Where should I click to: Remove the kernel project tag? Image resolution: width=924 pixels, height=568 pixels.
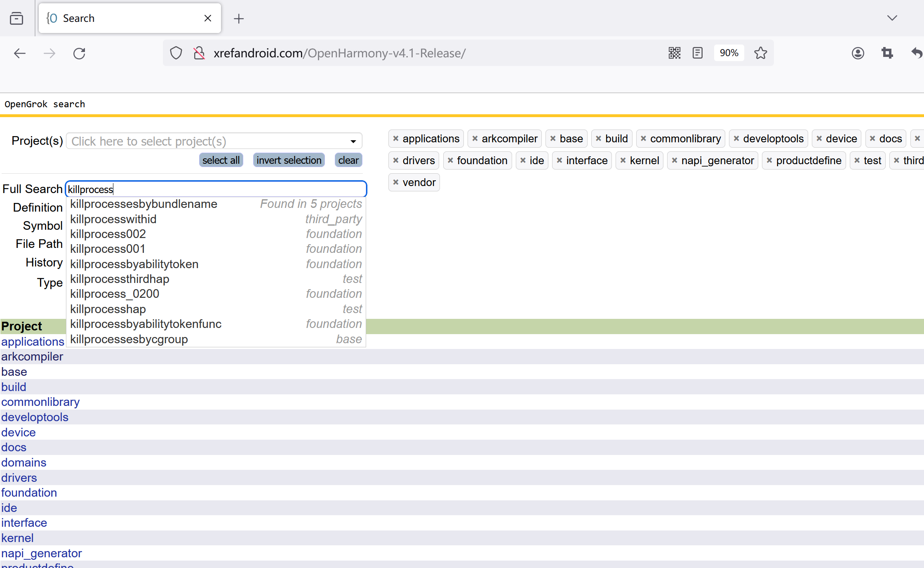tap(623, 160)
